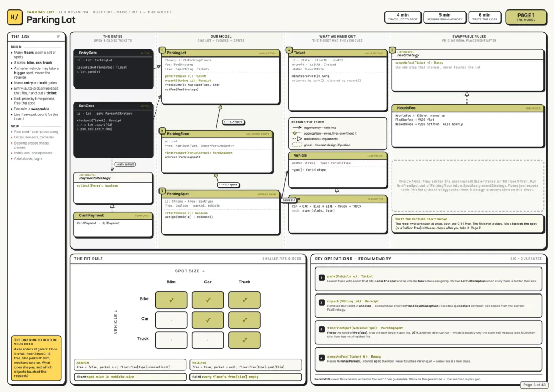Click the 'Parking Lot' page title
This screenshot has height=392, width=554.
pos(51,20)
